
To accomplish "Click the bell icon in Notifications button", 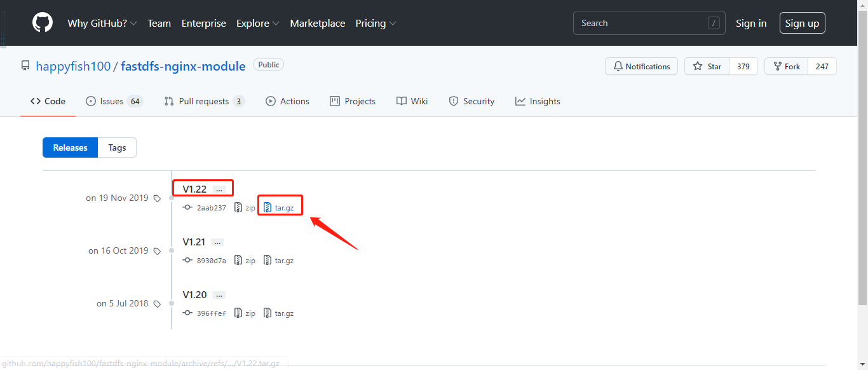I will pos(618,66).
